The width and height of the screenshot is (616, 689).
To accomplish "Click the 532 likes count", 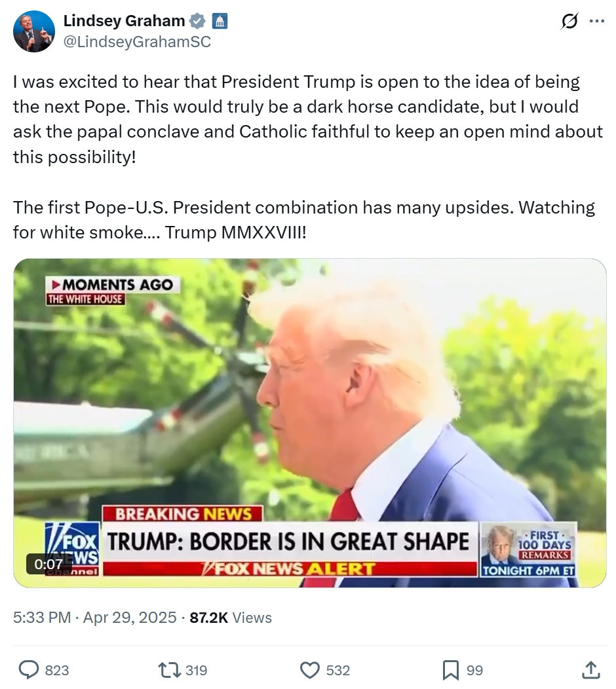I will (337, 670).
